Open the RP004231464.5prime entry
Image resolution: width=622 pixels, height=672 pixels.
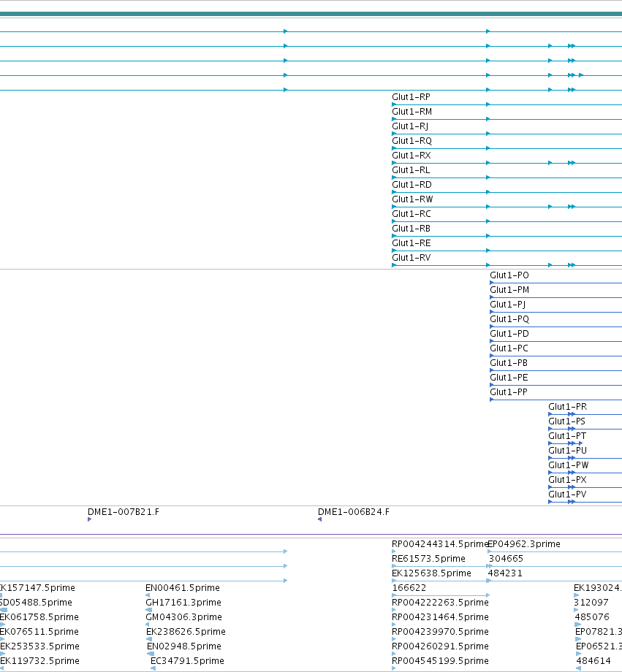pyautogui.click(x=440, y=616)
